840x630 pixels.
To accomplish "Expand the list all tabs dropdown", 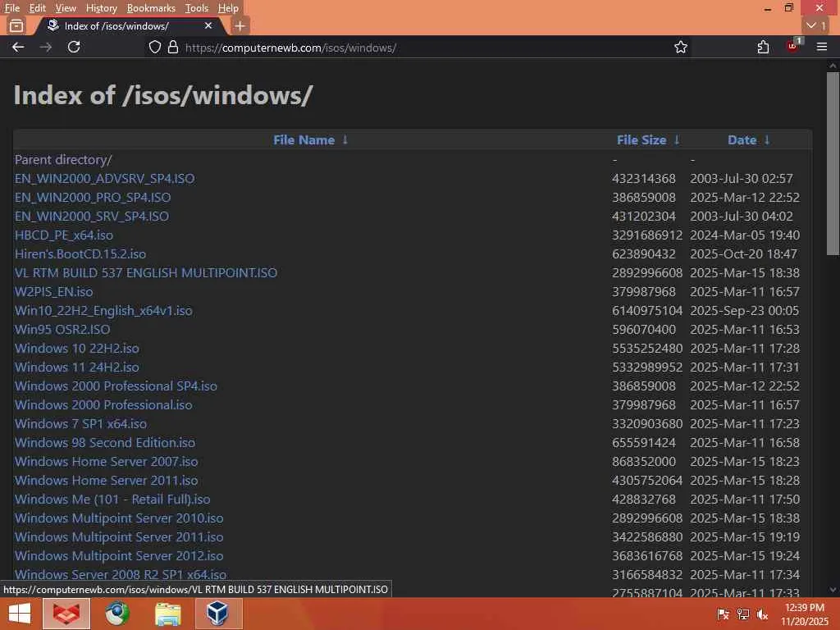I will pos(816,25).
